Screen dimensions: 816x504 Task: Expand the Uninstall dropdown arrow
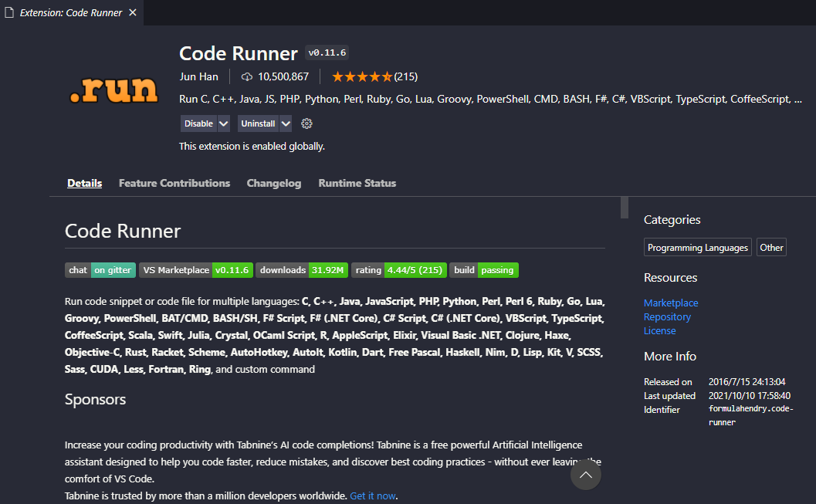(286, 123)
